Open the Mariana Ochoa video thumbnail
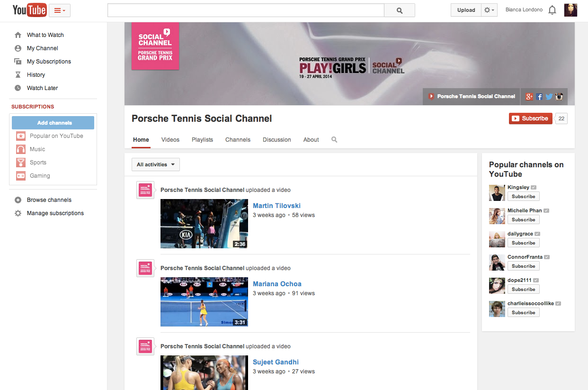This screenshot has width=588, height=390. tap(204, 302)
